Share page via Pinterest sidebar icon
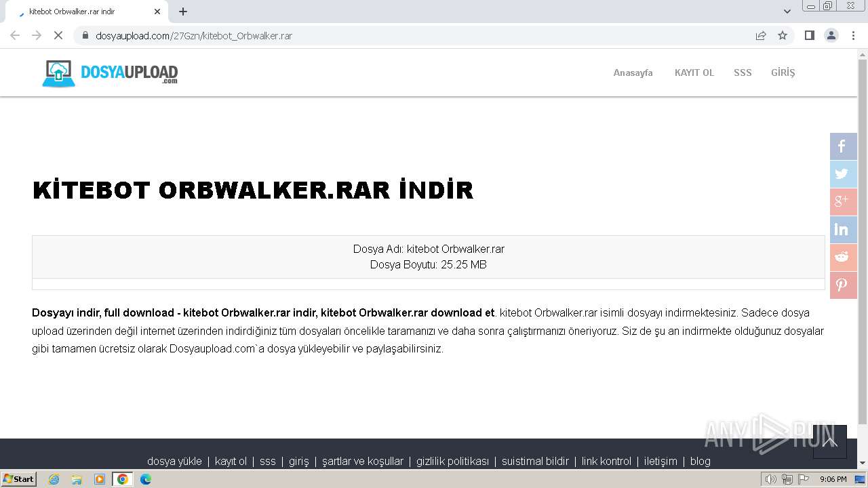Image resolution: width=868 pixels, height=488 pixels. coord(843,285)
